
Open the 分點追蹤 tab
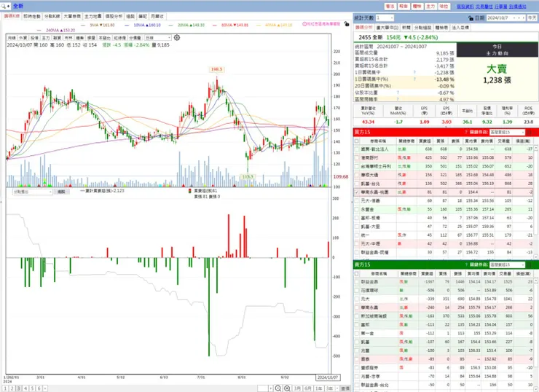(422, 28)
